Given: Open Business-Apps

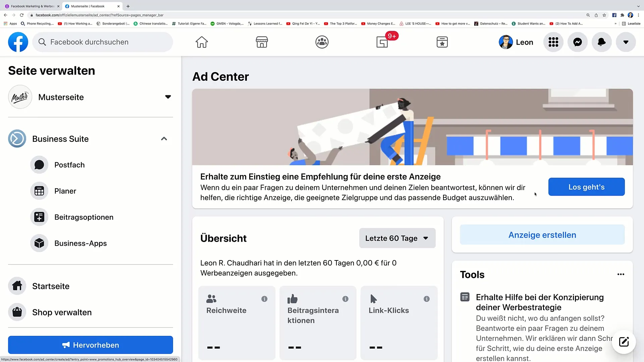Looking at the screenshot, I should click(91, 243).
